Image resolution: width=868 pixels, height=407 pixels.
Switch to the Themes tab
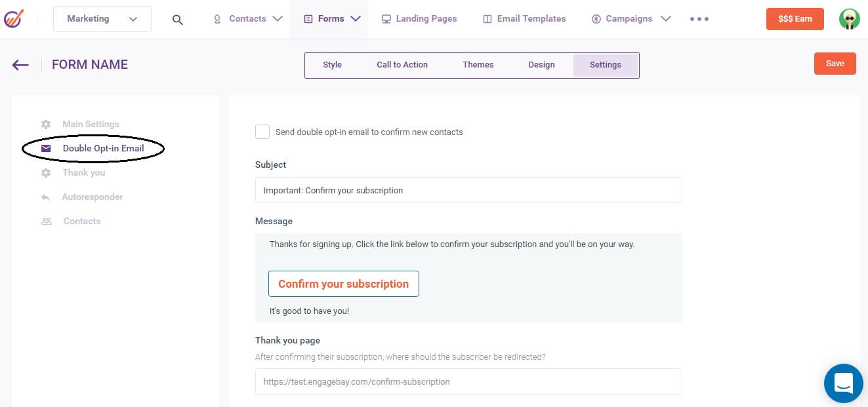coord(478,64)
